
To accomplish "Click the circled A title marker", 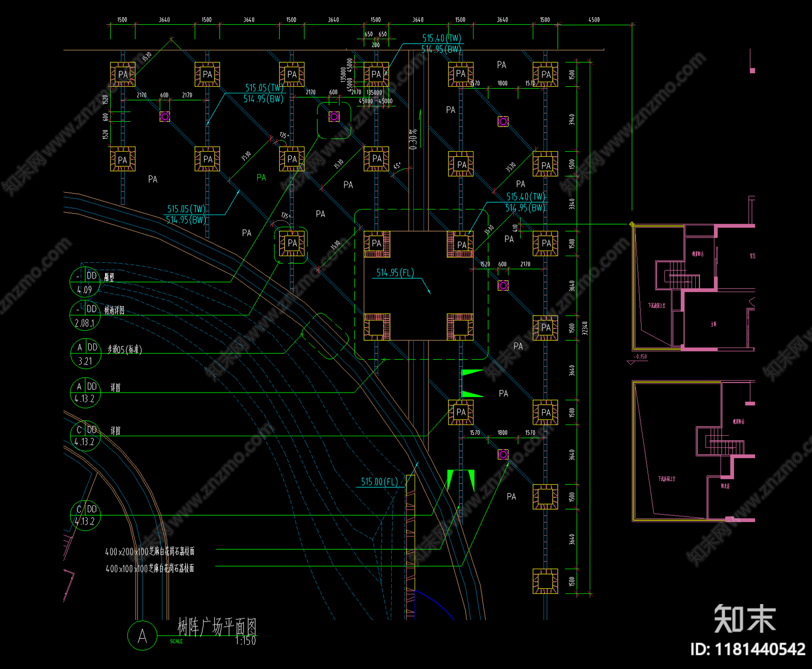I will click(142, 636).
